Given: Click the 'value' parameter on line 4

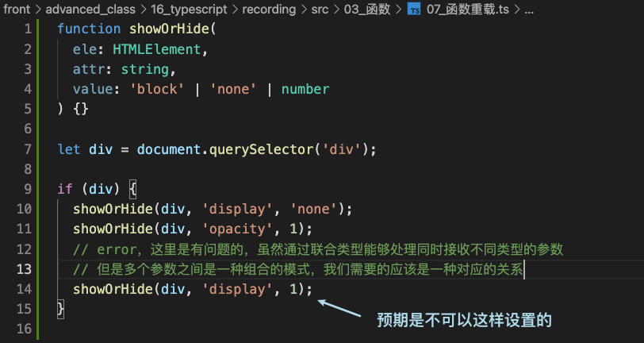Looking at the screenshot, I should click(93, 89).
